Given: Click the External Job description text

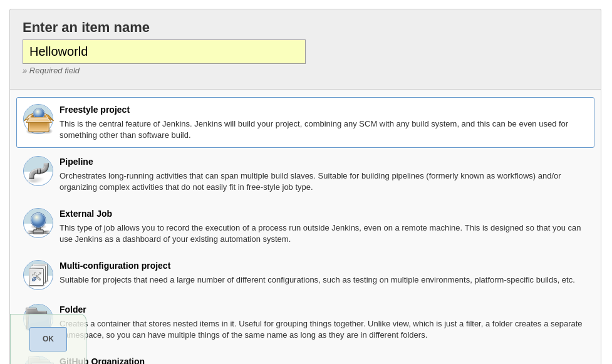Looking at the screenshot, I should click(320, 233).
